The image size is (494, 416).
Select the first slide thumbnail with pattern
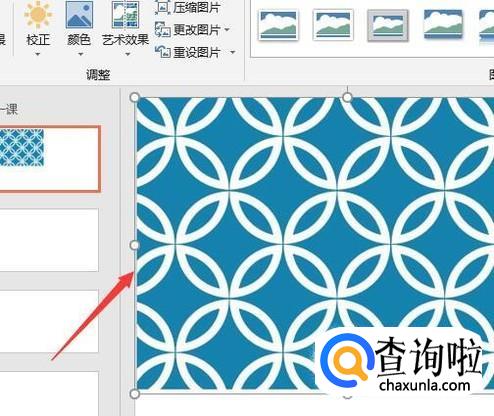click(x=50, y=159)
